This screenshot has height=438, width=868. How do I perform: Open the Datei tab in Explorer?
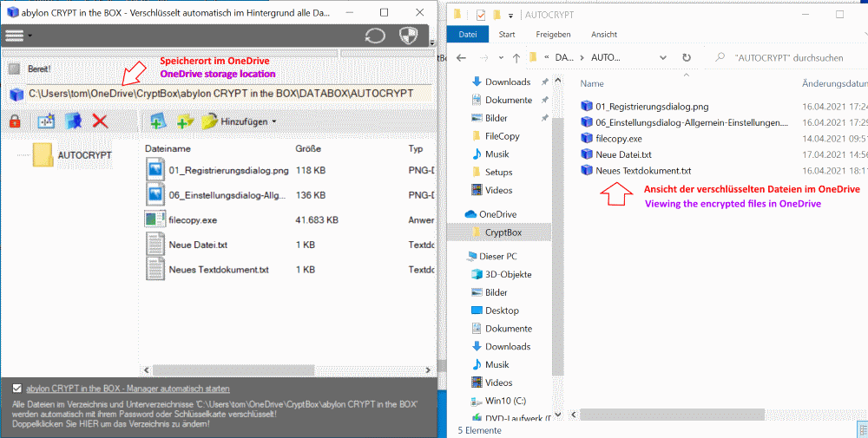click(468, 35)
